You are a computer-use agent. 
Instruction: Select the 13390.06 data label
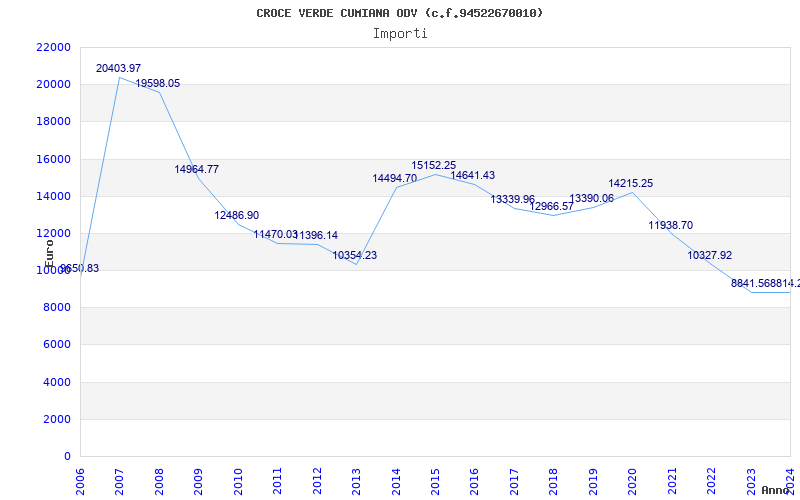592,199
